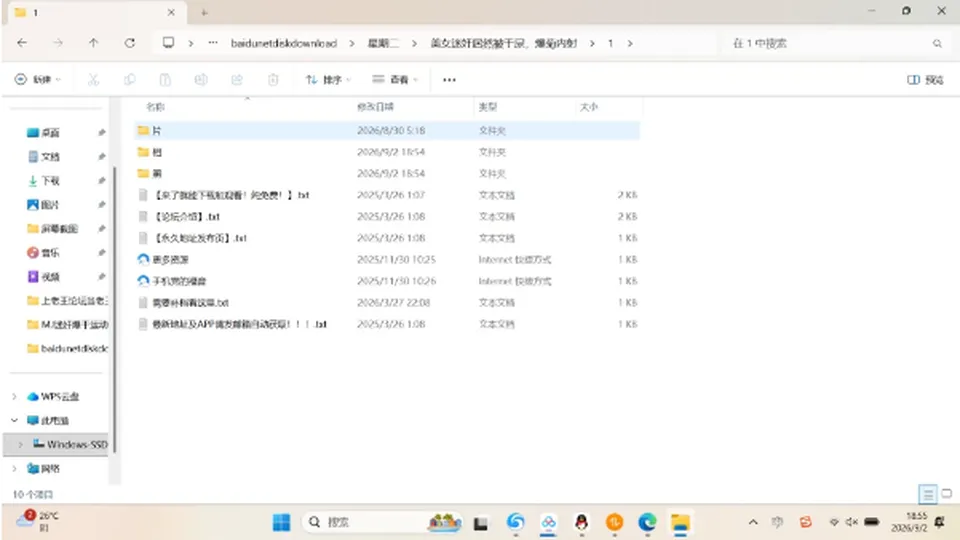Sort by the 类型 column header
The width and height of the screenshot is (960, 540).
click(488, 107)
